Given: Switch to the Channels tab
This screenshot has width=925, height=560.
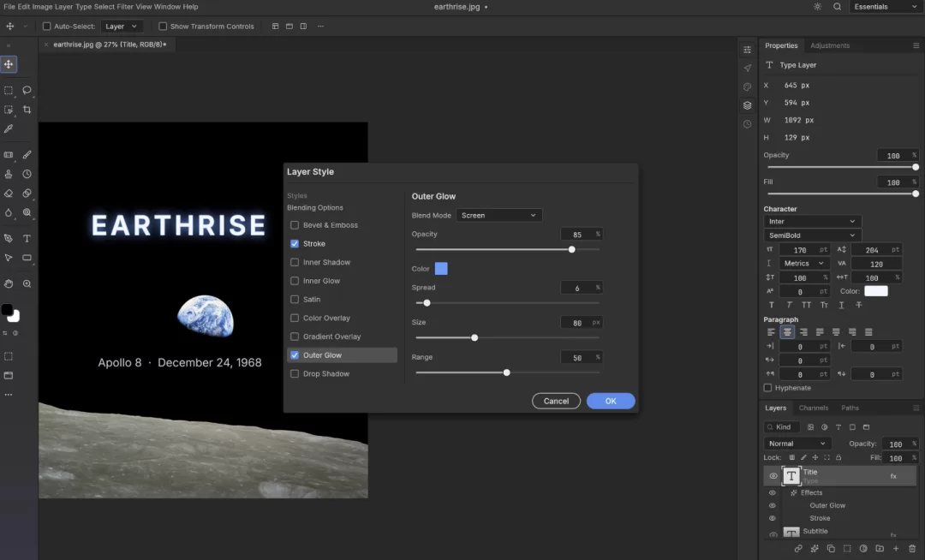Looking at the screenshot, I should coord(813,408).
